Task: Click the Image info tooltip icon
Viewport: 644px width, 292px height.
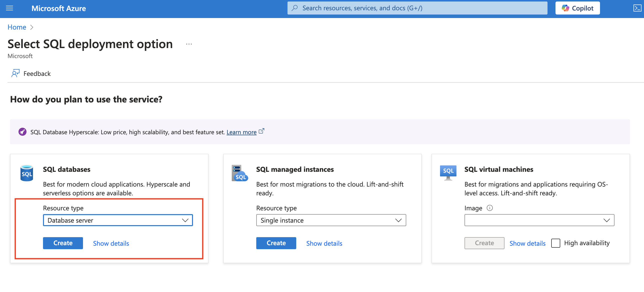Action: [490, 208]
